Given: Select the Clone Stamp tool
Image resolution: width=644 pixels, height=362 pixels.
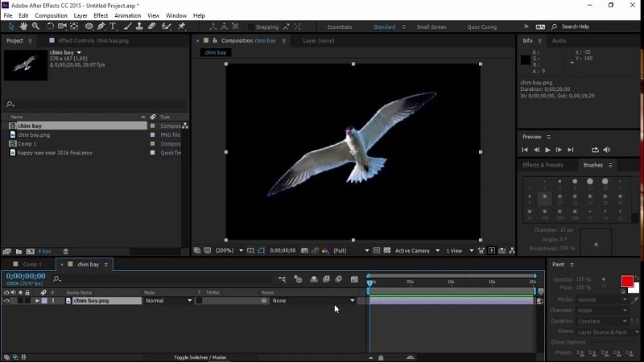Looking at the screenshot, I should pyautogui.click(x=139, y=27).
